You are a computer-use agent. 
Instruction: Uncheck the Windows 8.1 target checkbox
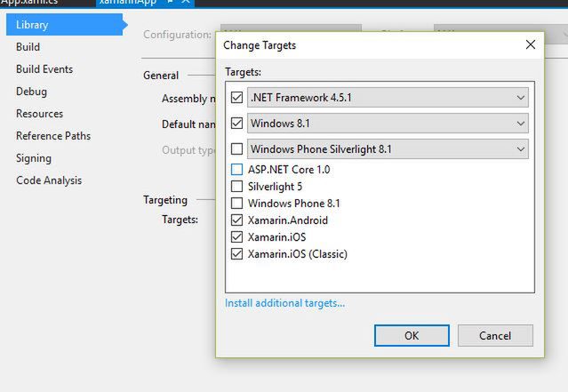point(237,124)
